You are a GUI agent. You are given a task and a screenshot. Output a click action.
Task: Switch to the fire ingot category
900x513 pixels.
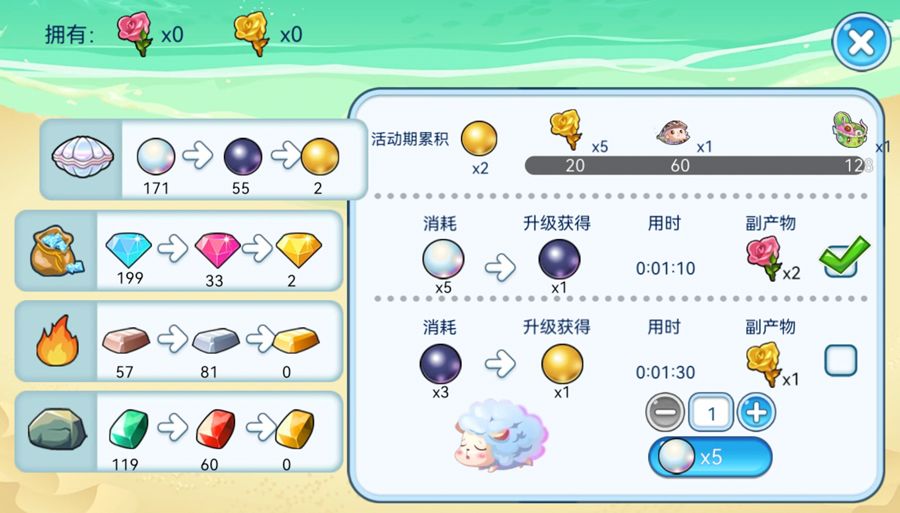point(56,341)
